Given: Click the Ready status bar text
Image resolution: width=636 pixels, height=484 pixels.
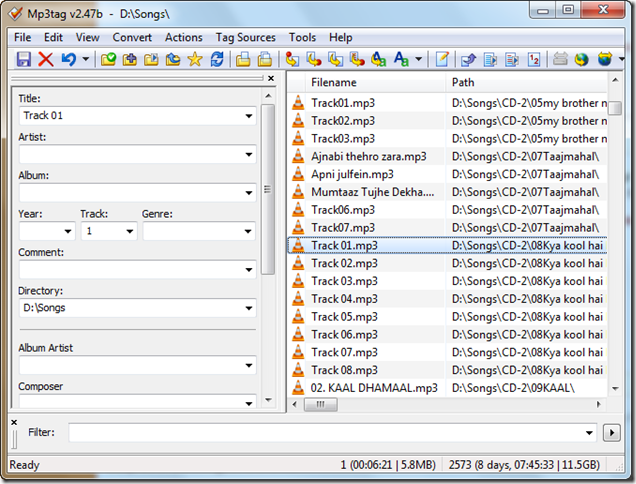Looking at the screenshot, I should (24, 465).
